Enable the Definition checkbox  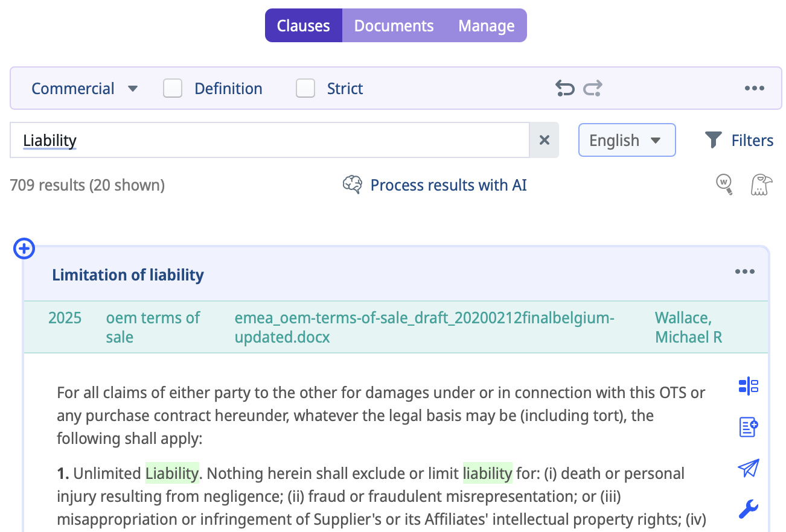point(173,89)
